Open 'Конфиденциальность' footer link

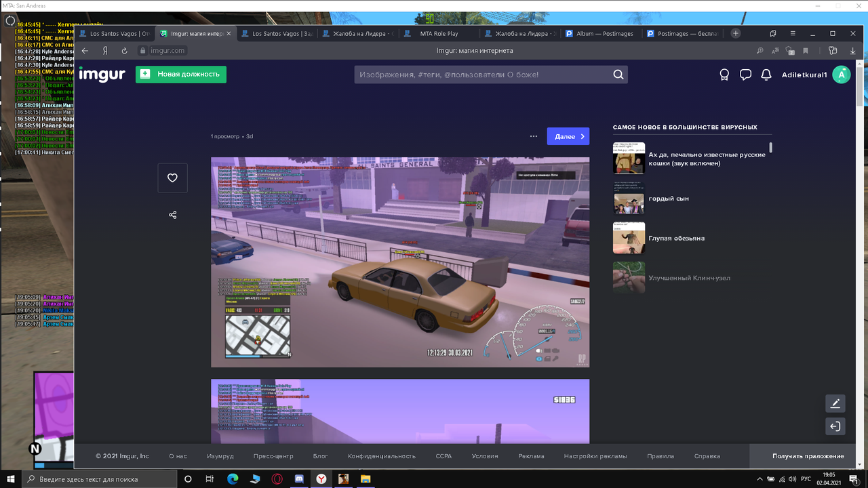coord(382,456)
